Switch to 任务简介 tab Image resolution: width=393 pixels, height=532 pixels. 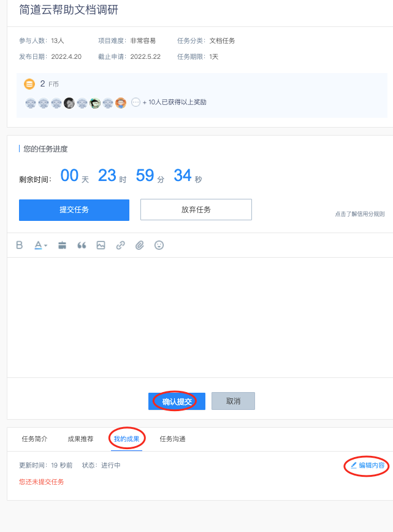coord(34,439)
